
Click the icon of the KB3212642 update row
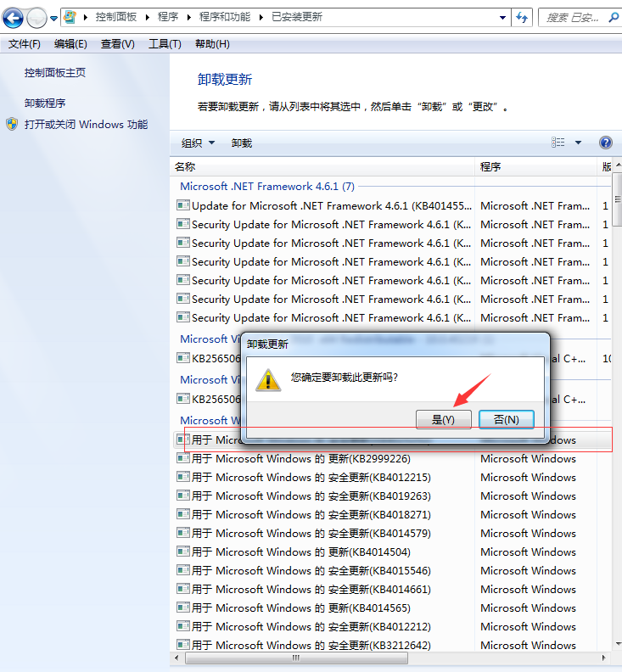(183, 644)
